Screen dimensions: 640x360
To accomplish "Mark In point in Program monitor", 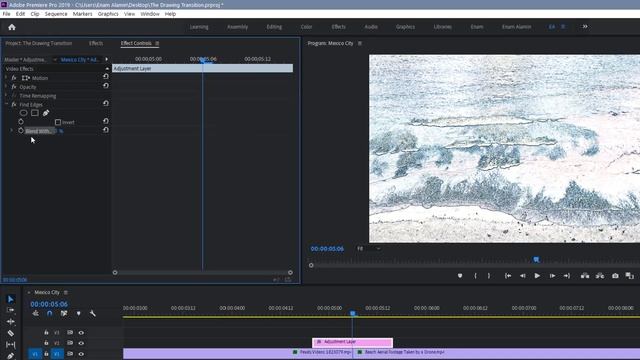I will 476,276.
